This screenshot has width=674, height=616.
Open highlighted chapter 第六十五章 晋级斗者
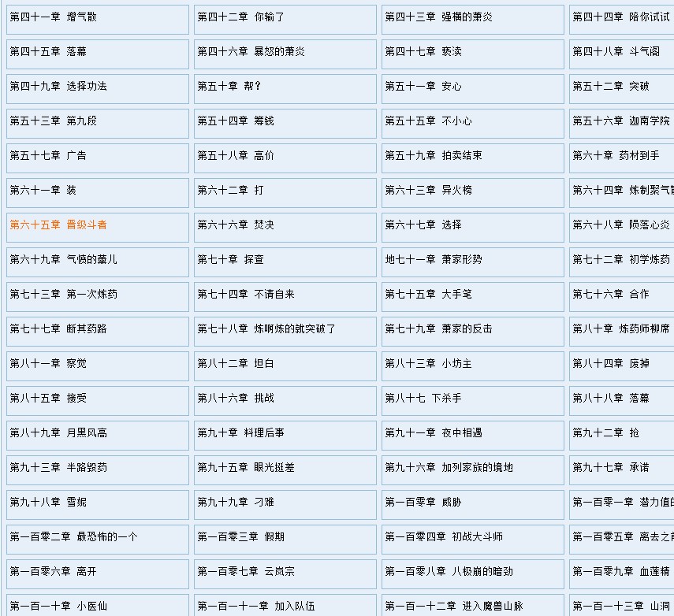(58, 225)
